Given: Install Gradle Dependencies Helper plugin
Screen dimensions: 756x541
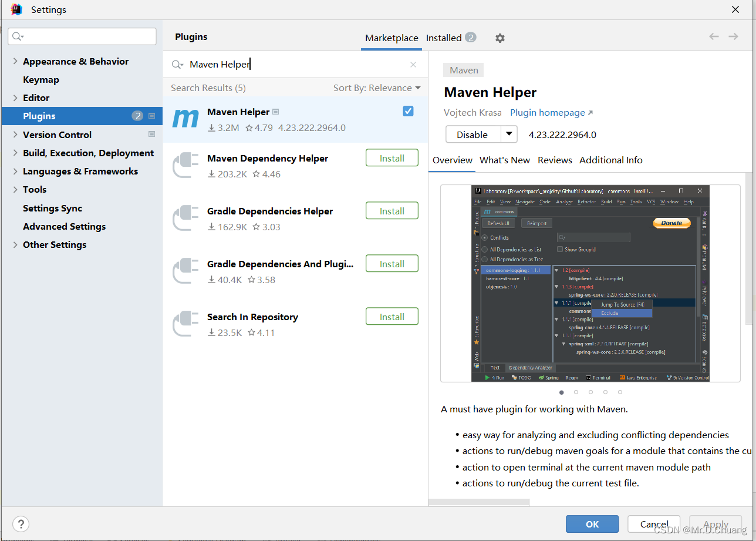Looking at the screenshot, I should [392, 211].
